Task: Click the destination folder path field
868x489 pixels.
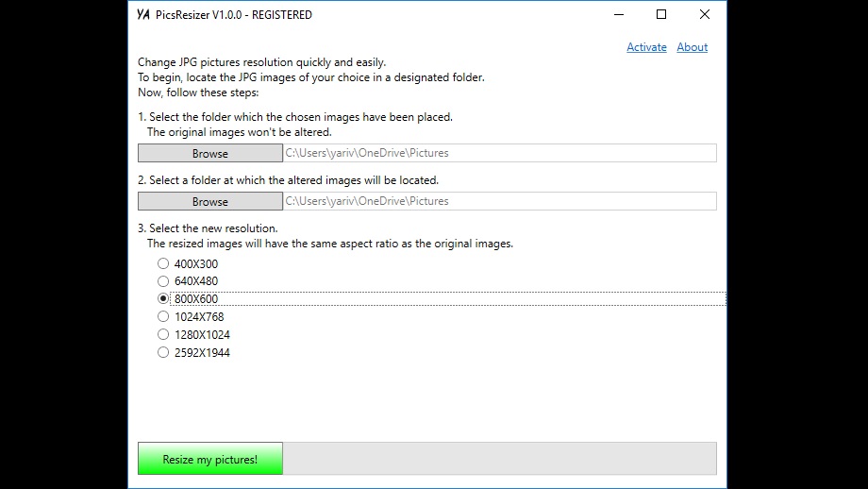Action: (500, 201)
